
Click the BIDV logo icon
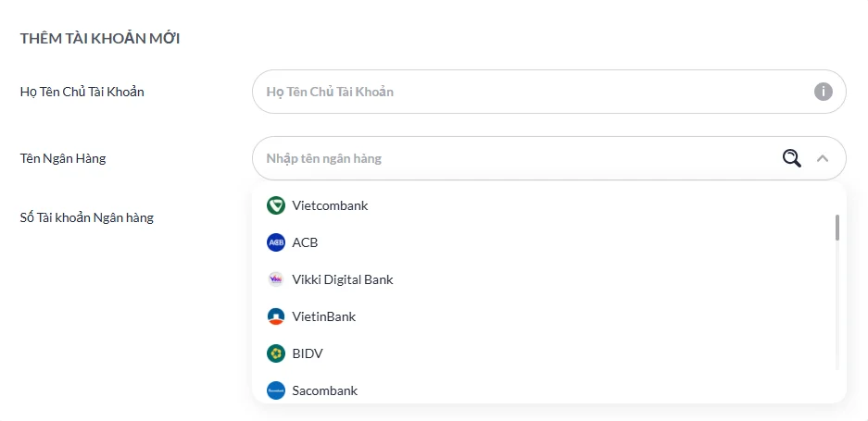coord(275,353)
